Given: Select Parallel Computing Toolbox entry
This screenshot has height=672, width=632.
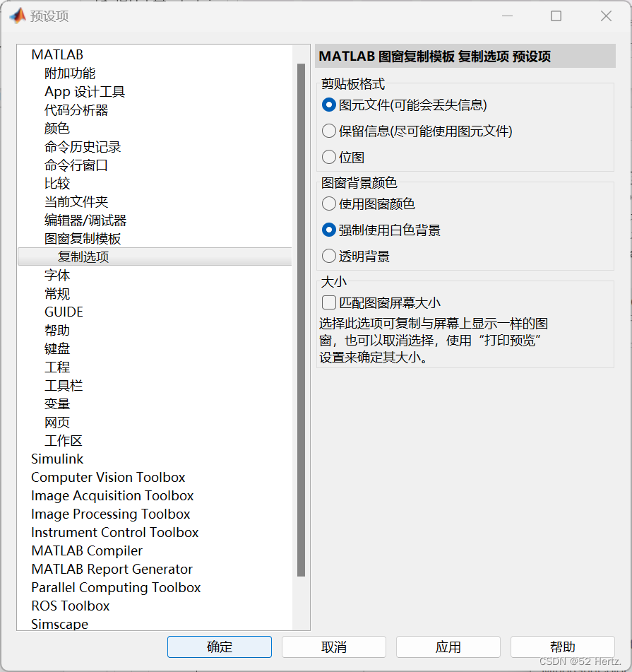Looking at the screenshot, I should tap(116, 588).
